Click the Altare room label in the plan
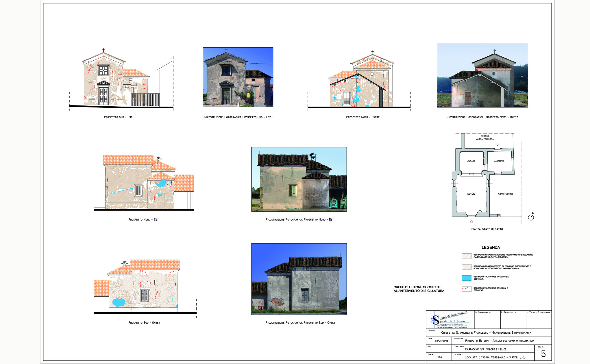 471,161
